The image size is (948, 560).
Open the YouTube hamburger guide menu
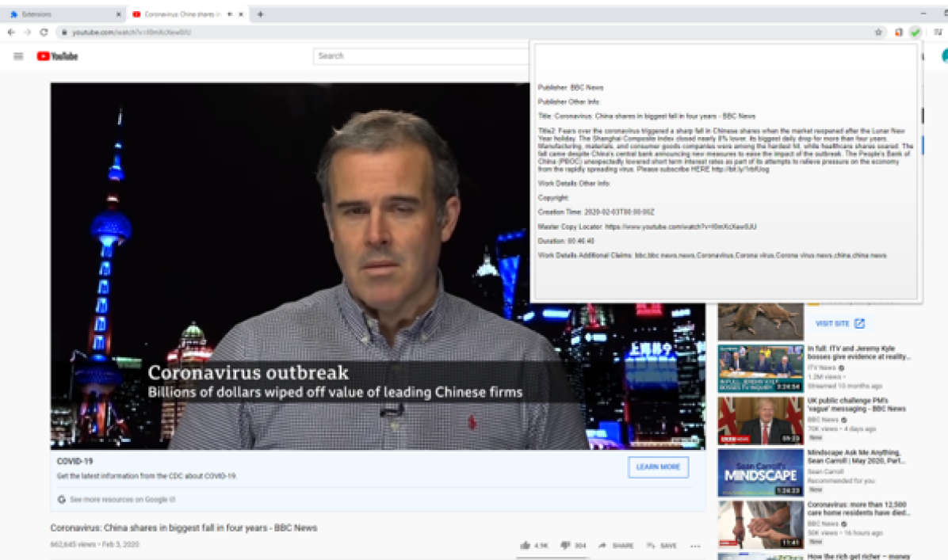click(18, 56)
